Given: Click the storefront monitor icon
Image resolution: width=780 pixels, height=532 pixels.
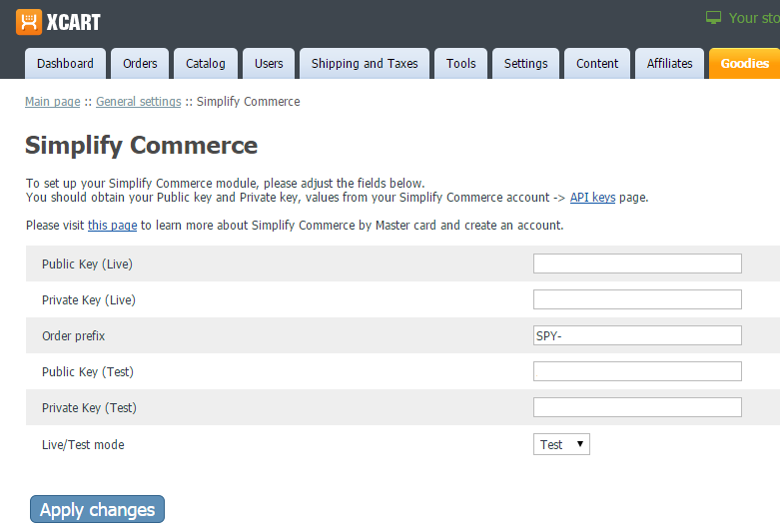Looking at the screenshot, I should coord(713,18).
